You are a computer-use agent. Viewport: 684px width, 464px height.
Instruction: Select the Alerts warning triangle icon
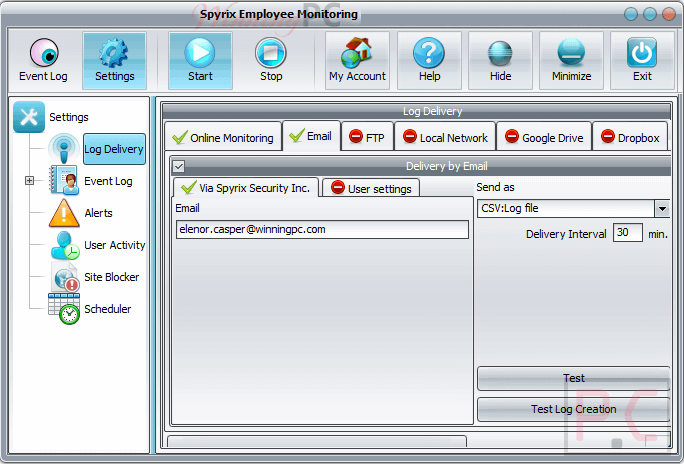pos(64,213)
